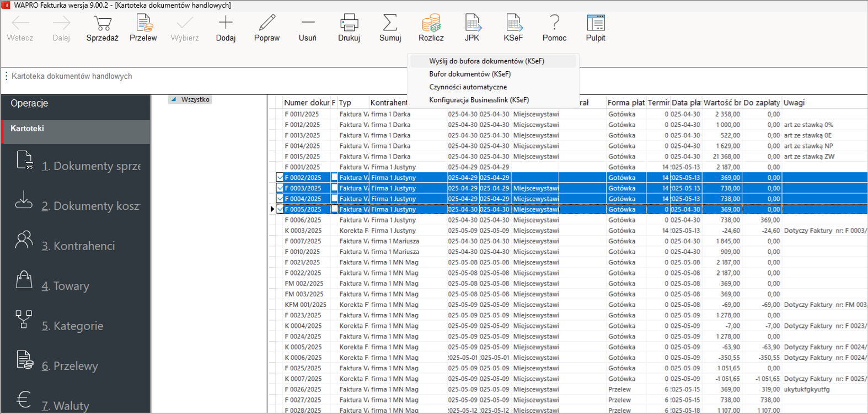Click the Dodaj plus icon

pyautogui.click(x=226, y=23)
